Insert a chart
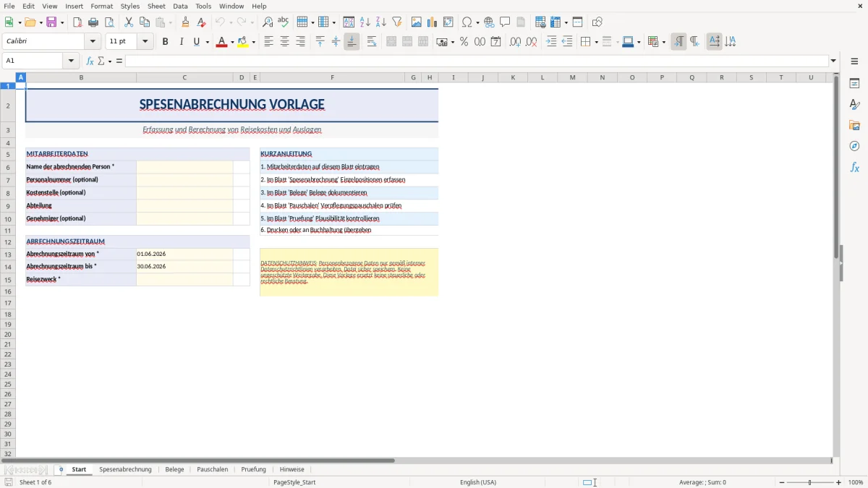Screen dimensions: 868x488 (x=433, y=22)
